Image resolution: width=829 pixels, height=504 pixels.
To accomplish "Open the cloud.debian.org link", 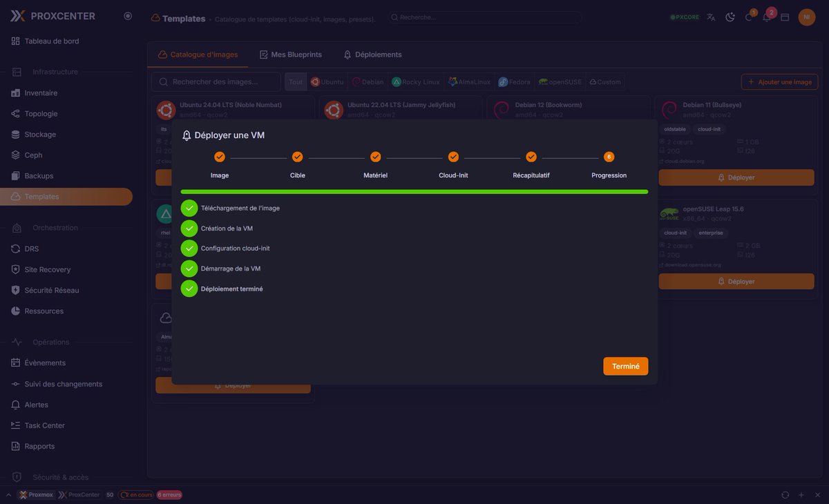I will 682,161.
